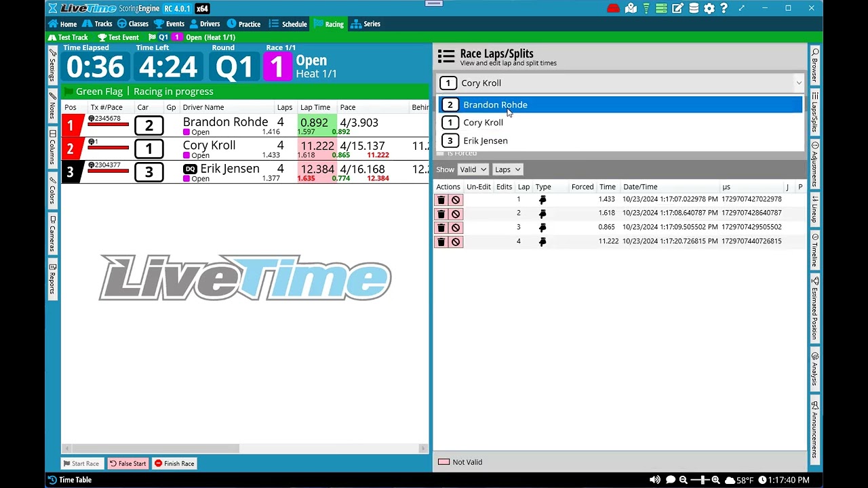Image resolution: width=868 pixels, height=488 pixels.
Task: Click the Lap Time column header
Action: point(315,107)
